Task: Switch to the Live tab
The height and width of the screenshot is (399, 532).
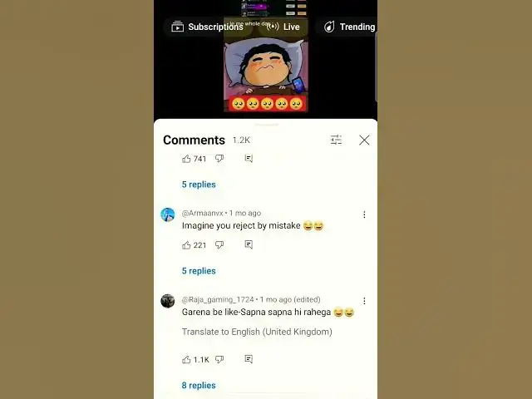Action: pos(283,27)
